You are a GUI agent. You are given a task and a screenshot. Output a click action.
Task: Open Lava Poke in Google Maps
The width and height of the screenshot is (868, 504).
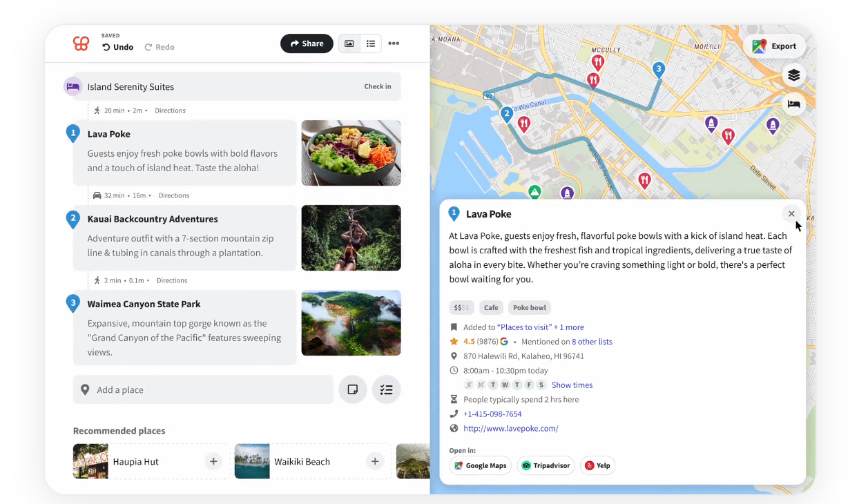(481, 465)
